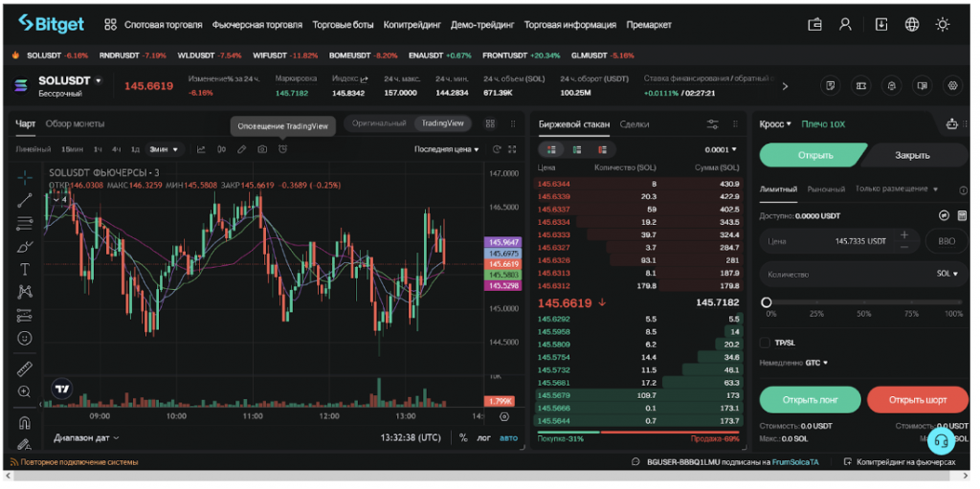Select the trend line drawing tool

[25, 200]
